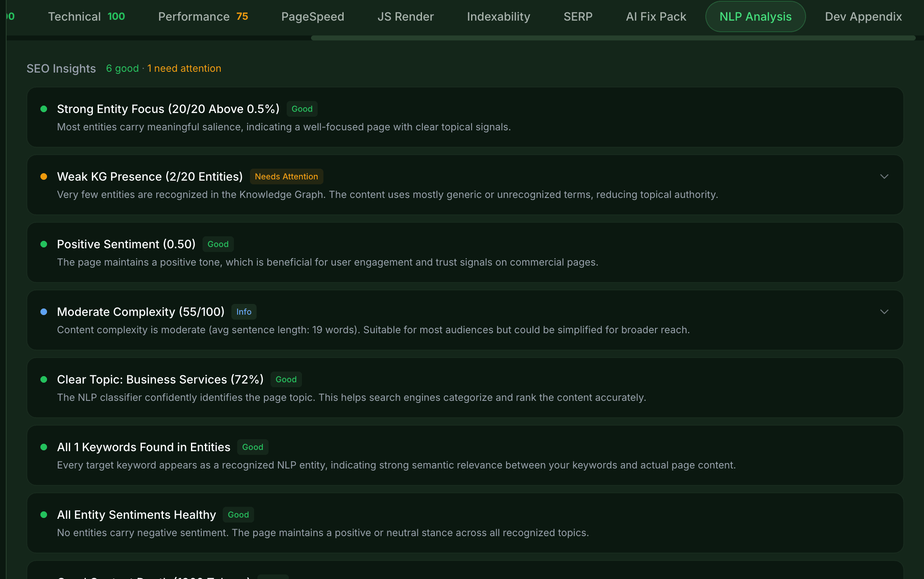Click the '6 good' summary link
This screenshot has width=924, height=579.
[122, 68]
